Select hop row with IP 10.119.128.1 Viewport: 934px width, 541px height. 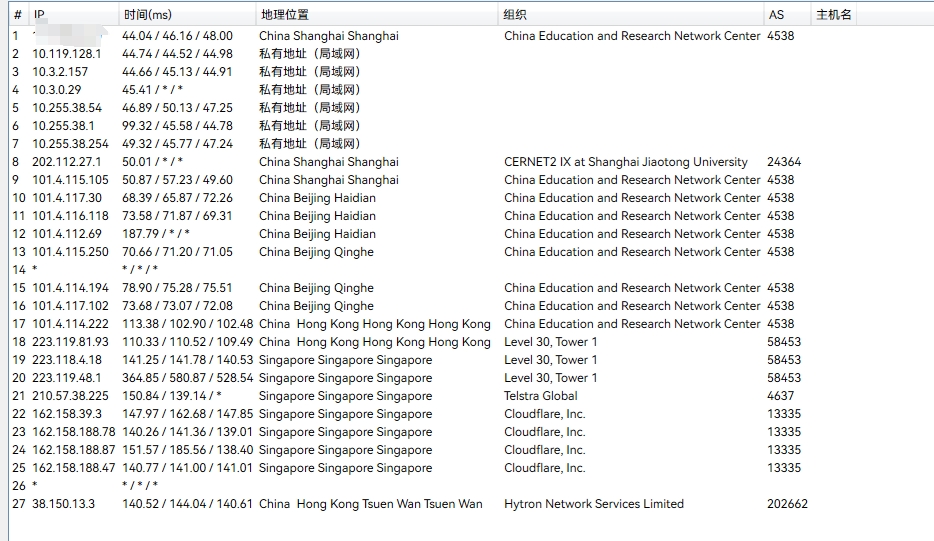point(67,54)
